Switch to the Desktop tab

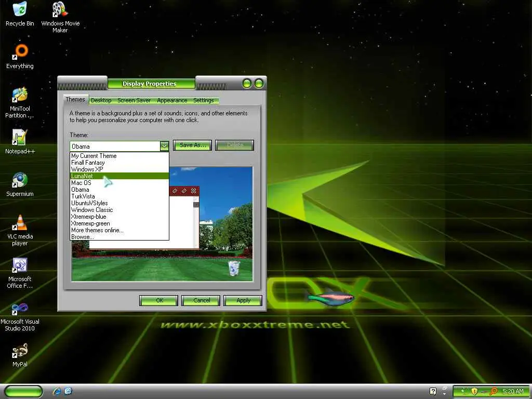(101, 100)
